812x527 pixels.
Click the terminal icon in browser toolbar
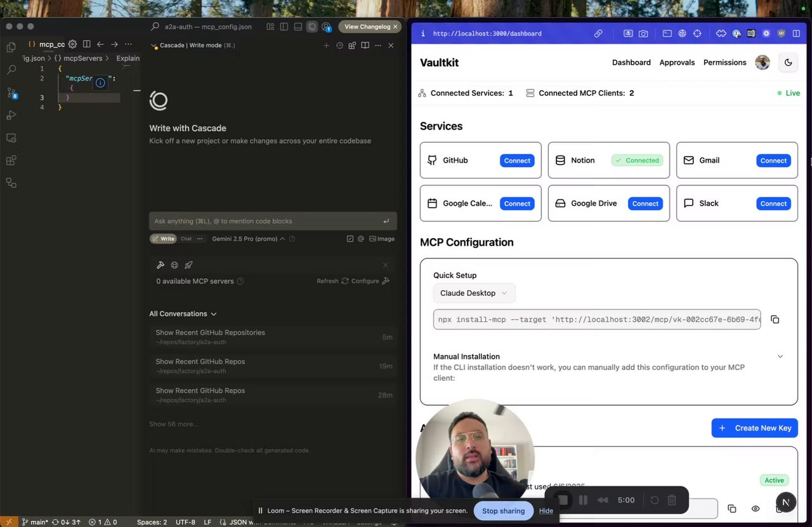click(667, 34)
